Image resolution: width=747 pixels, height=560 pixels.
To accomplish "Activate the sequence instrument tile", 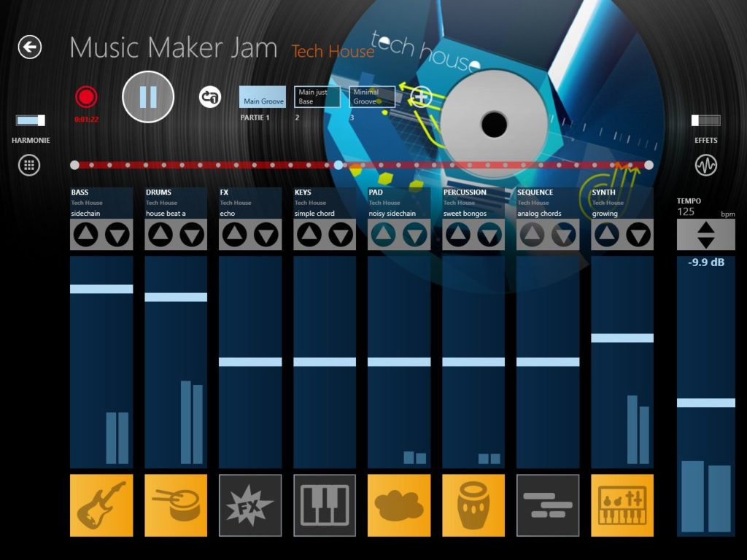I will click(548, 505).
